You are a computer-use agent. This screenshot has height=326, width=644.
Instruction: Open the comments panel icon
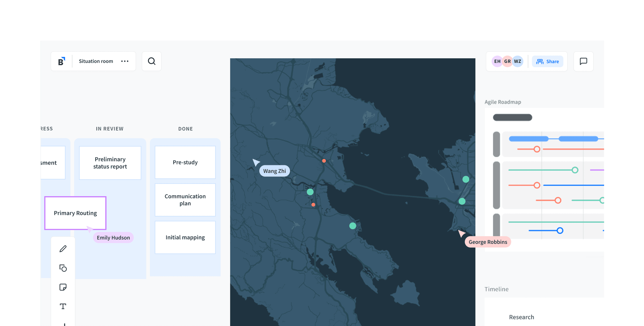(x=583, y=61)
